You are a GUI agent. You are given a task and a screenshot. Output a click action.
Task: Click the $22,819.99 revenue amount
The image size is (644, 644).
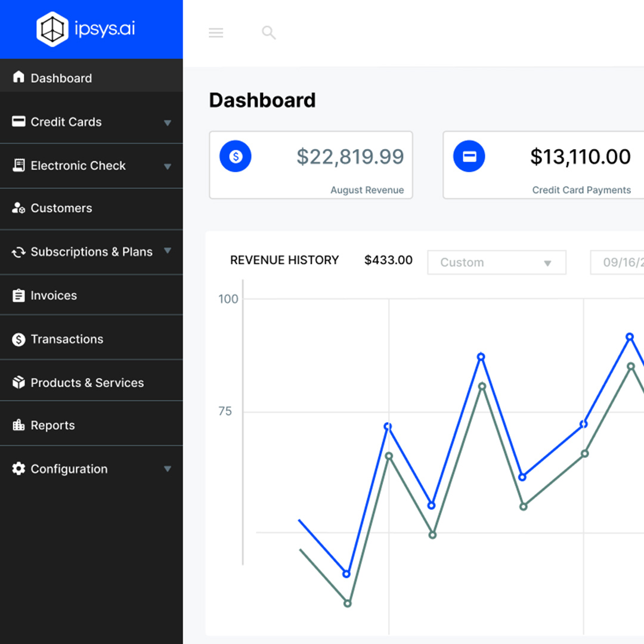click(351, 156)
